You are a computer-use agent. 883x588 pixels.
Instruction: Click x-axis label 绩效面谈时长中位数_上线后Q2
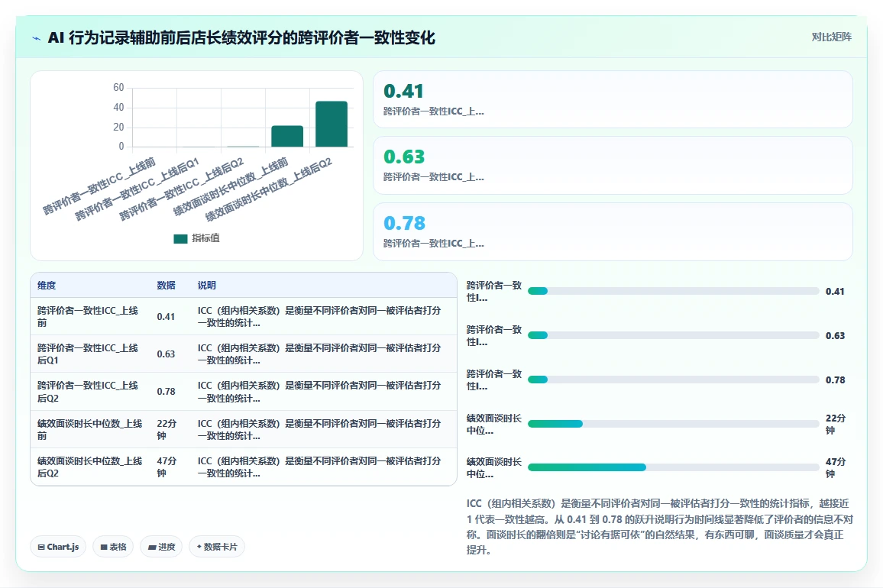[269, 190]
